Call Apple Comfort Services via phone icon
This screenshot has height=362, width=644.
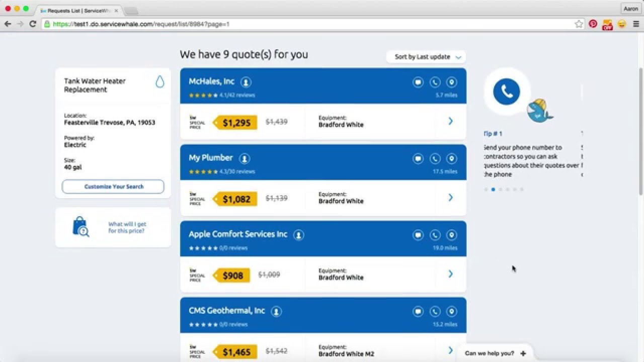[x=435, y=235]
